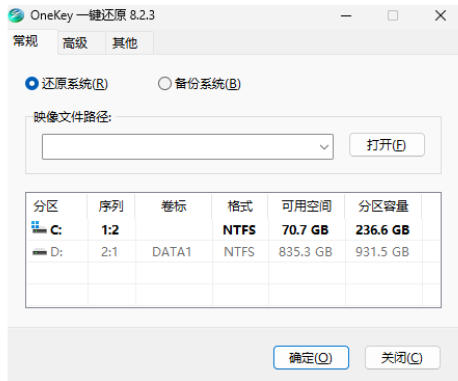Click the 分区容量 column header
The height and width of the screenshot is (381, 458).
tap(383, 206)
